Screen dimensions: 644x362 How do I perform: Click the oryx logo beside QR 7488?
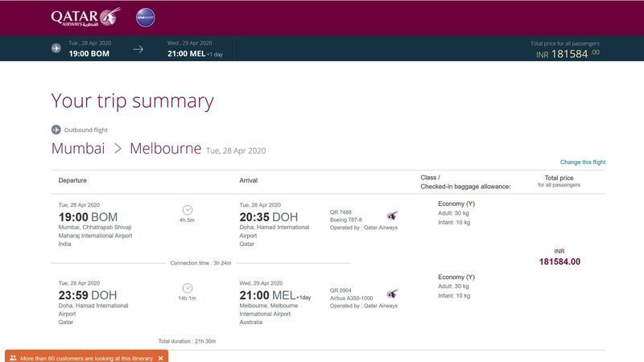point(392,216)
